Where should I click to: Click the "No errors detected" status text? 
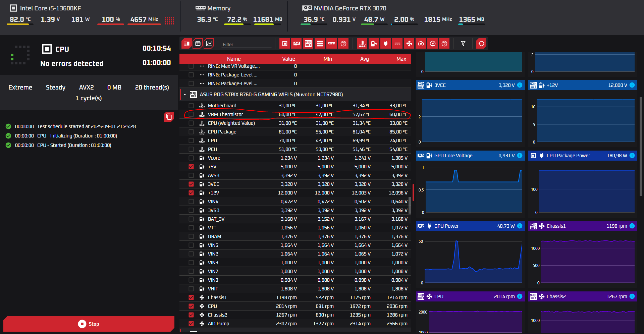[72, 64]
